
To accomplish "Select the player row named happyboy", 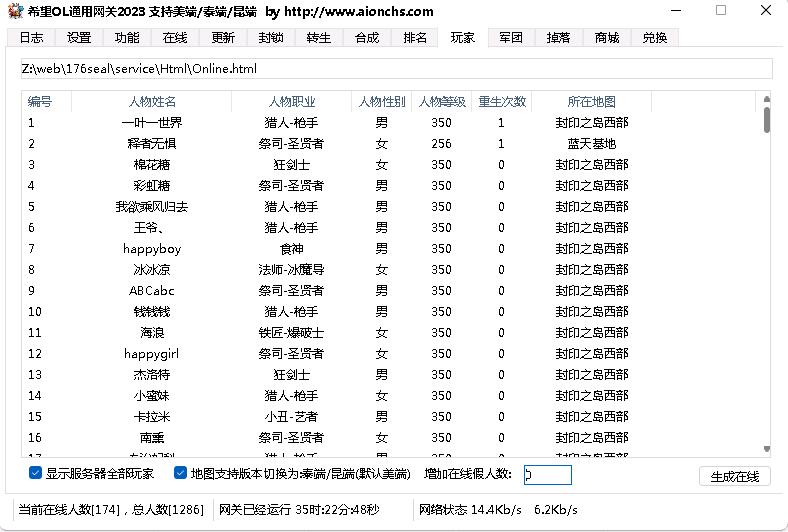I will point(152,249).
